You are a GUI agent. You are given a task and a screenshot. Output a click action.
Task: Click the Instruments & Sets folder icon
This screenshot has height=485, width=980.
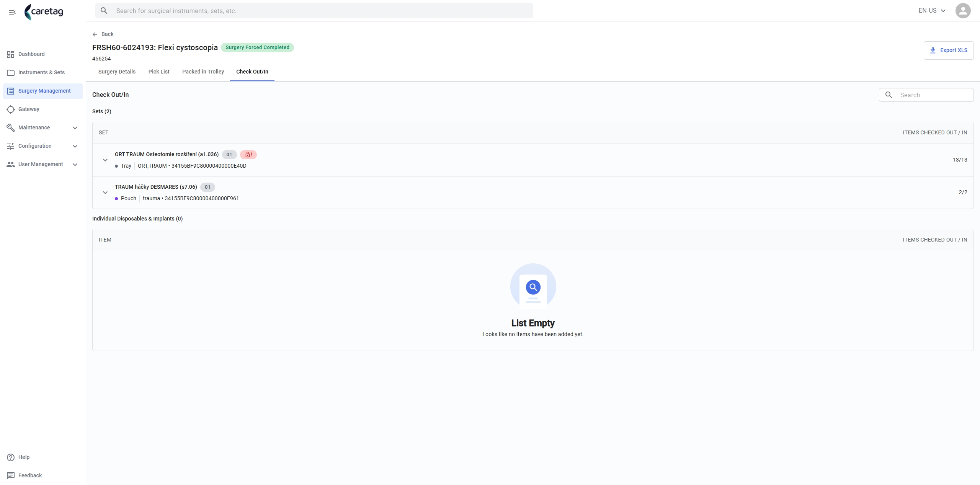(11, 72)
